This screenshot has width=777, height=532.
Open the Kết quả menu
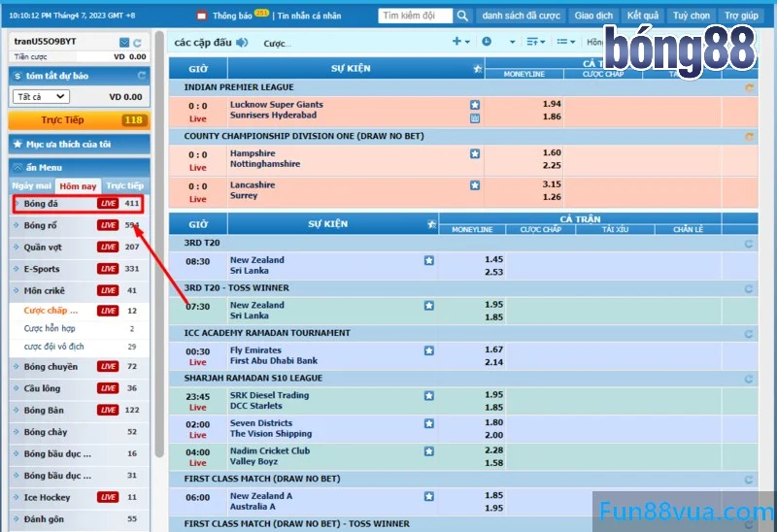pyautogui.click(x=642, y=17)
